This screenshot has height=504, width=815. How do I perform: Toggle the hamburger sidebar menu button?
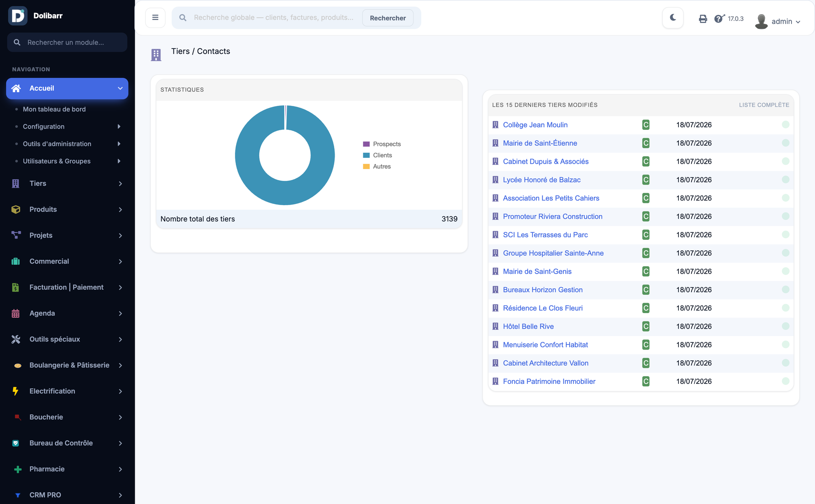(155, 18)
